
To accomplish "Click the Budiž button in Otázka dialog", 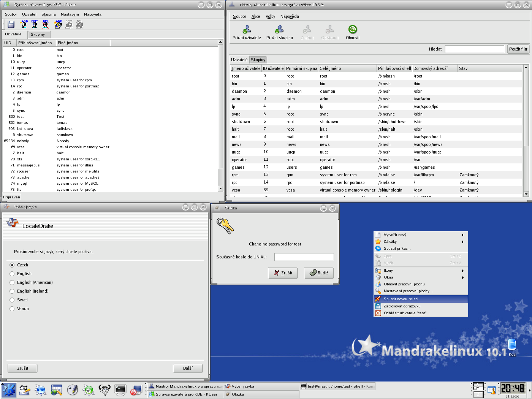I will pos(319,273).
